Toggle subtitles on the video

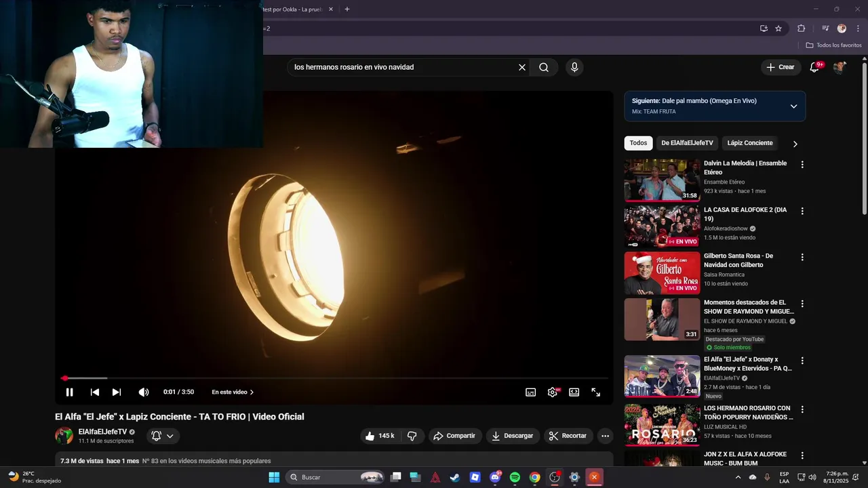point(531,392)
